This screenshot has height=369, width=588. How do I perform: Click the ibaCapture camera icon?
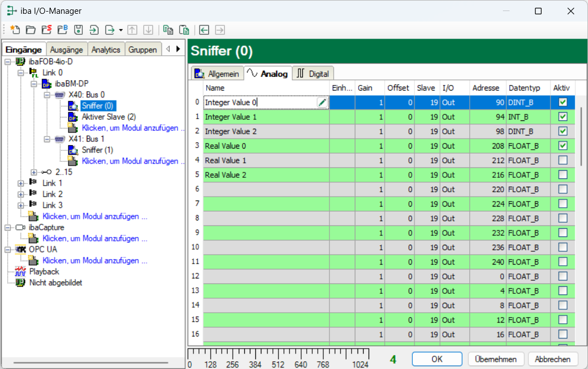(20, 227)
